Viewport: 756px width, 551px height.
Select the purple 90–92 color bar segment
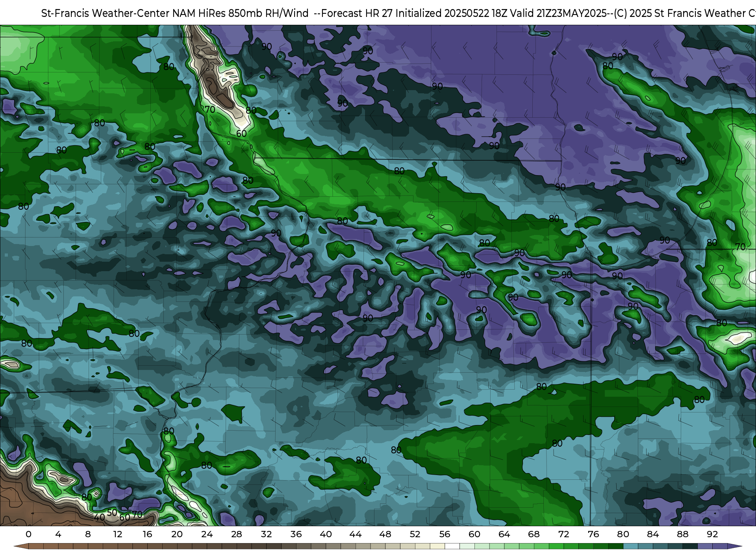click(x=705, y=546)
